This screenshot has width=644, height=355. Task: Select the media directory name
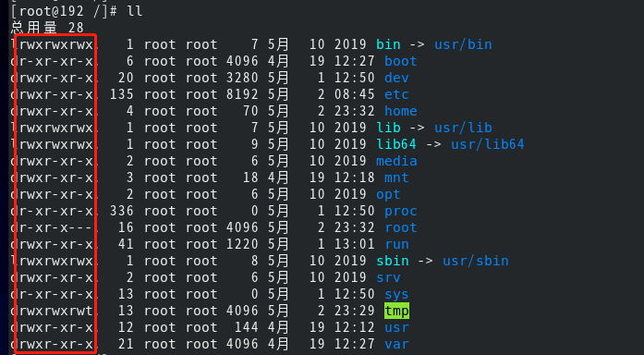tap(396, 161)
